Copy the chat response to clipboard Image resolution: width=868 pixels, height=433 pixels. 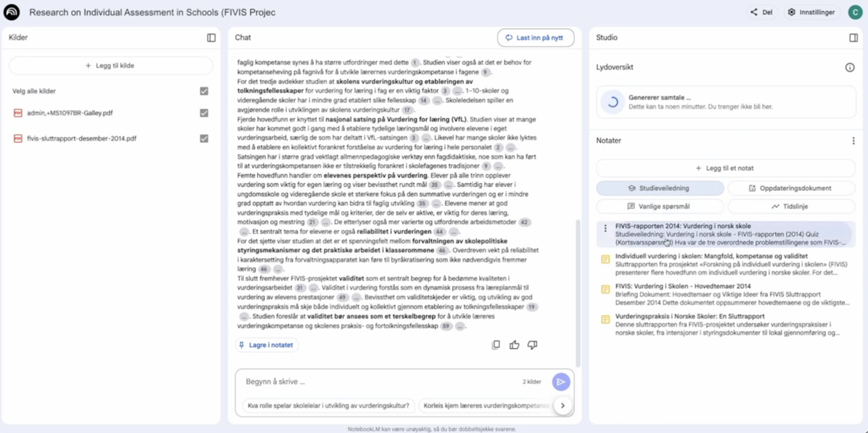(x=496, y=345)
